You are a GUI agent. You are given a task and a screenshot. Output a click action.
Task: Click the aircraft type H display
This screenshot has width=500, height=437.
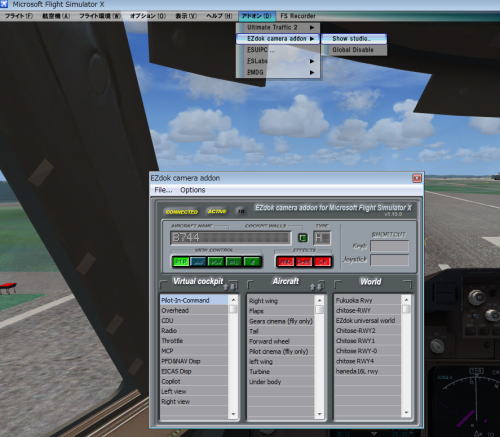[x=322, y=238]
